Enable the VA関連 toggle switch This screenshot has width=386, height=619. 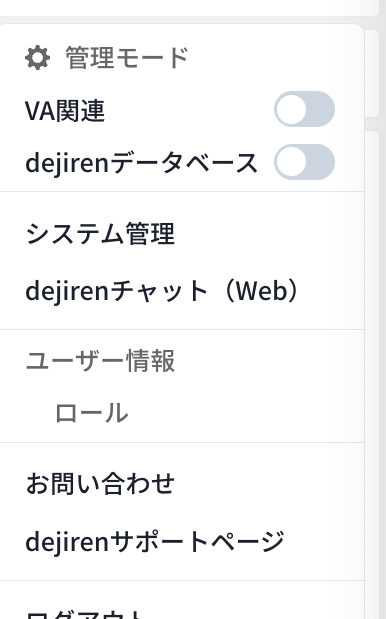(304, 109)
